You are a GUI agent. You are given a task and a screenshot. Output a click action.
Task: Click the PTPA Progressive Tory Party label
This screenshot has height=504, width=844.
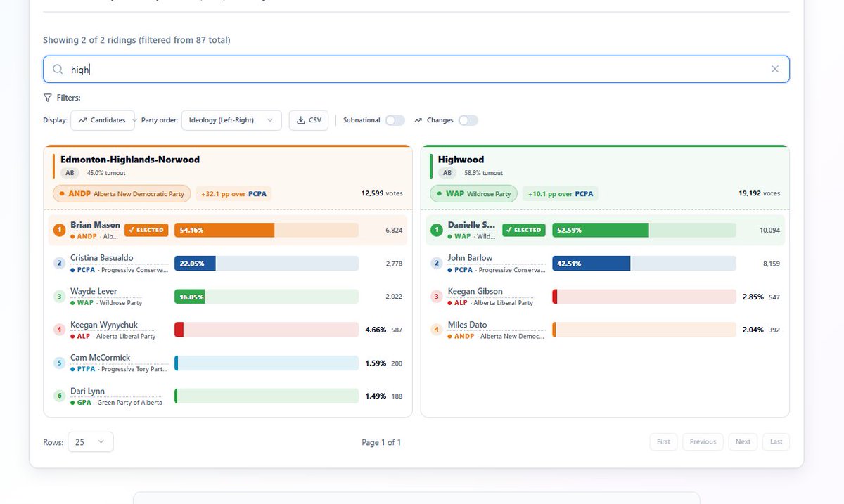120,369
